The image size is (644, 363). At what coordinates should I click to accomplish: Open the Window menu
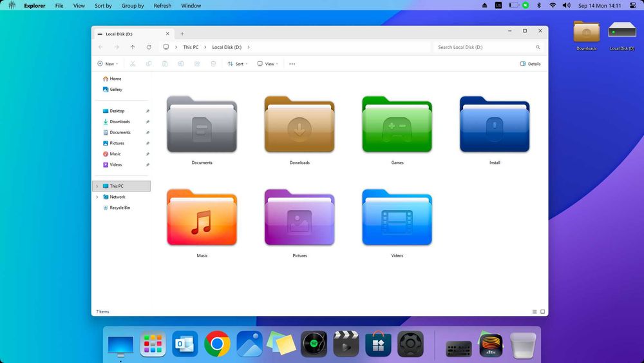191,6
